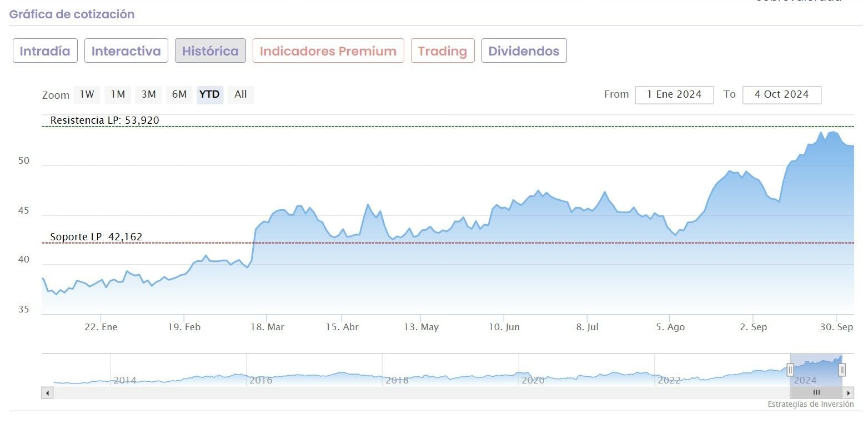Go to the Trading tab
This screenshot has height=429, width=868.
point(443,51)
